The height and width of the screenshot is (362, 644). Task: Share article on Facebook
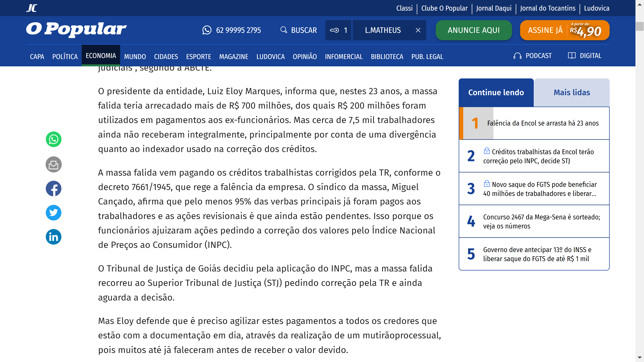tap(53, 189)
